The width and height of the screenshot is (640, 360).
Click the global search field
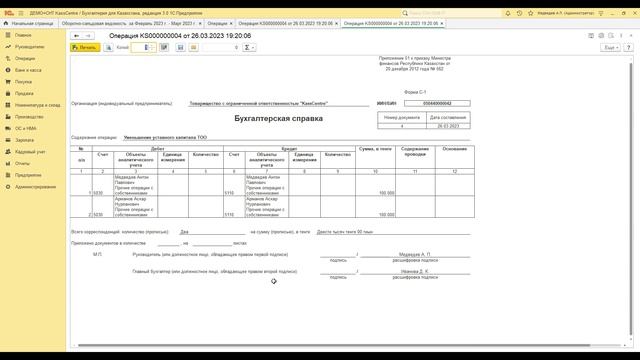click(x=454, y=13)
